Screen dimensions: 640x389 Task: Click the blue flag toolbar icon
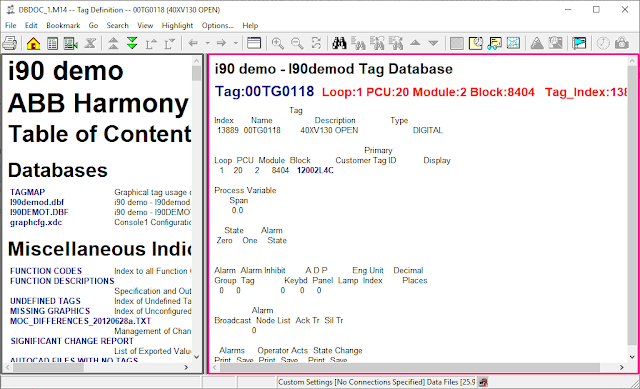click(579, 43)
